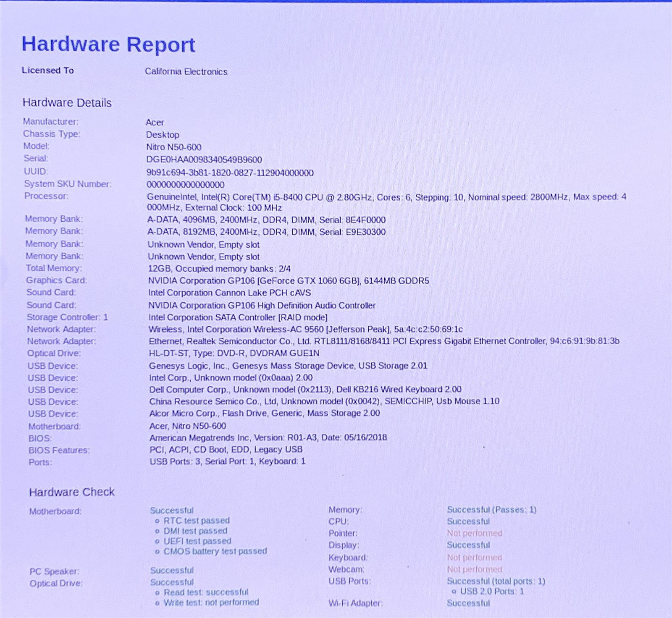Select Intel SATA Controller RAID mode entry
Image resolution: width=672 pixels, height=618 pixels.
coord(238,317)
